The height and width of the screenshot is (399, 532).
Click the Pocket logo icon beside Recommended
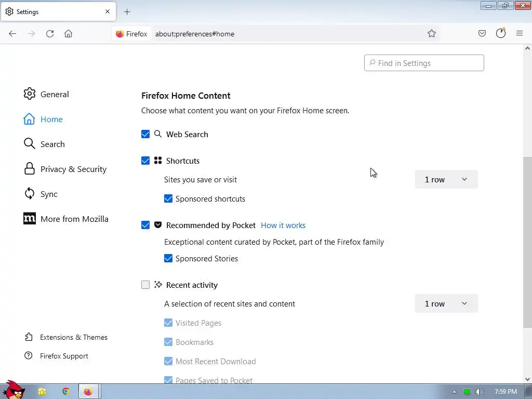pyautogui.click(x=158, y=224)
